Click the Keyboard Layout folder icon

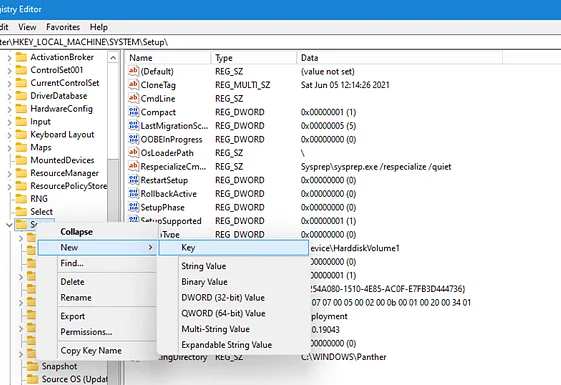[x=21, y=135]
